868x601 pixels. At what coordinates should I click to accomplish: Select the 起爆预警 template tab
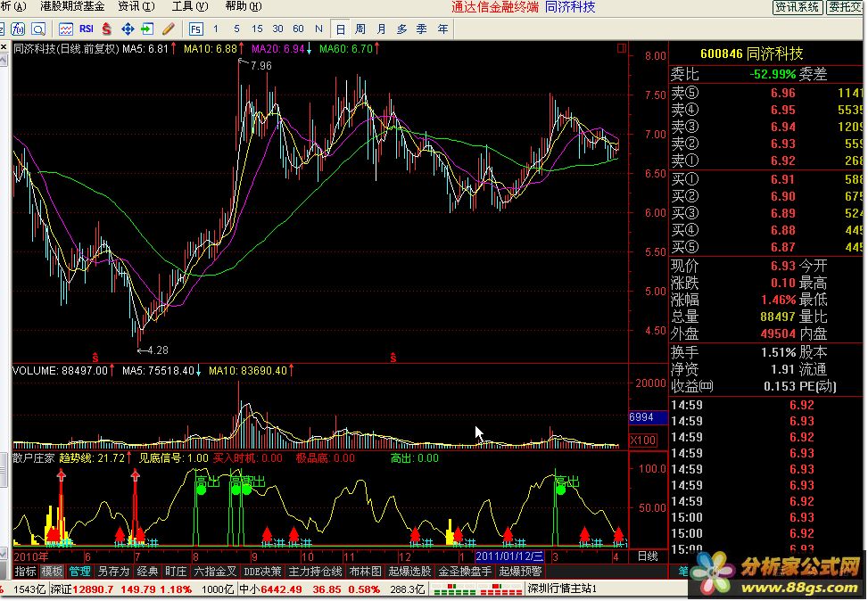point(520,571)
